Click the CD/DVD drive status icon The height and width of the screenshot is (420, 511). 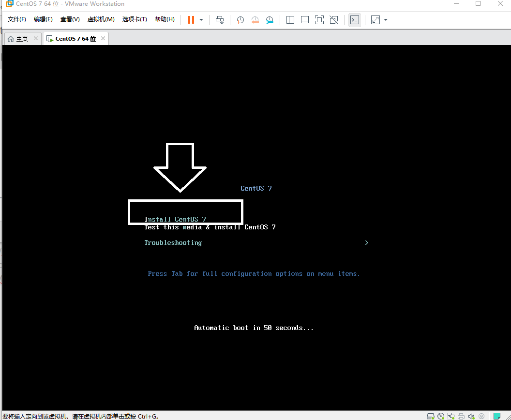click(441, 416)
